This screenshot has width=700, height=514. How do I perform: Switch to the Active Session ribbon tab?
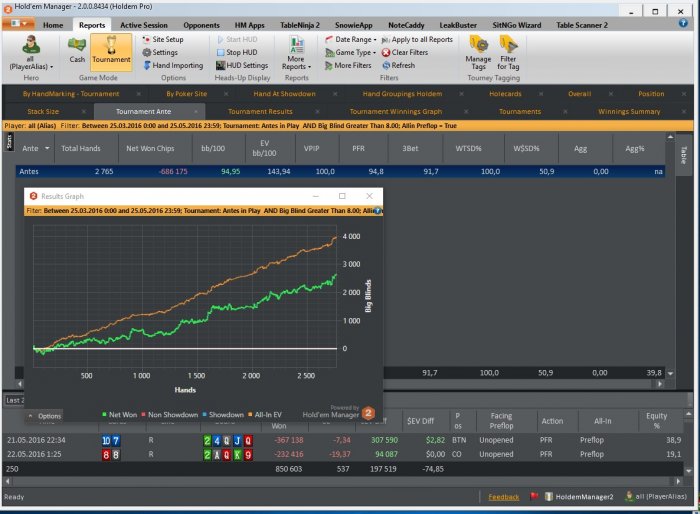(x=144, y=24)
